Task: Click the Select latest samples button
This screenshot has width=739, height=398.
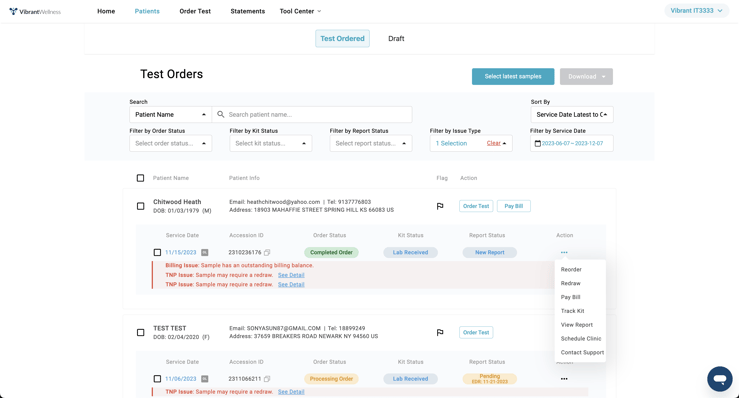Action: [x=513, y=76]
